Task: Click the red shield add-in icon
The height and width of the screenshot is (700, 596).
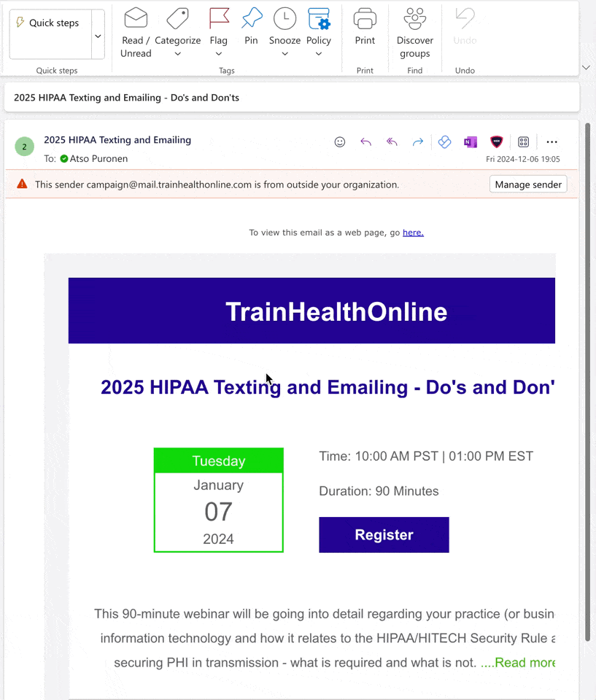Action: [x=497, y=142]
